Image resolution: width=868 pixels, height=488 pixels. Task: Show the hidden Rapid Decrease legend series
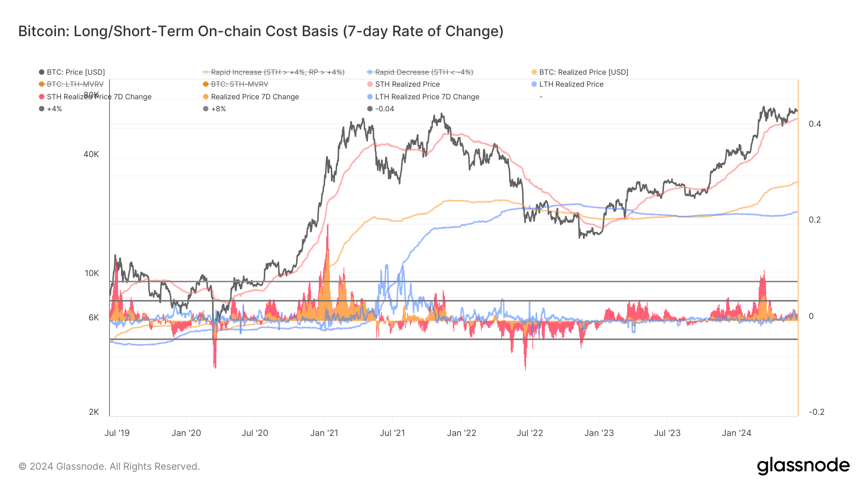point(424,72)
